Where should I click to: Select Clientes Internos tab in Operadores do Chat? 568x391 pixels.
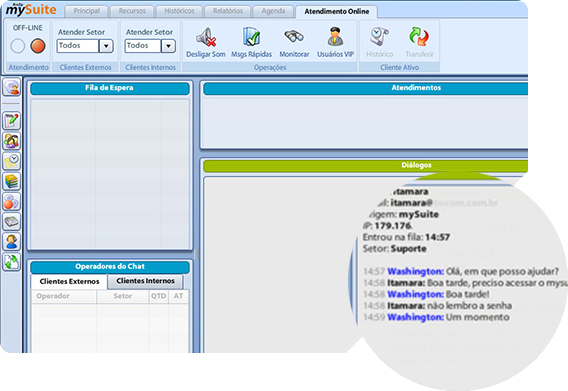point(145,281)
